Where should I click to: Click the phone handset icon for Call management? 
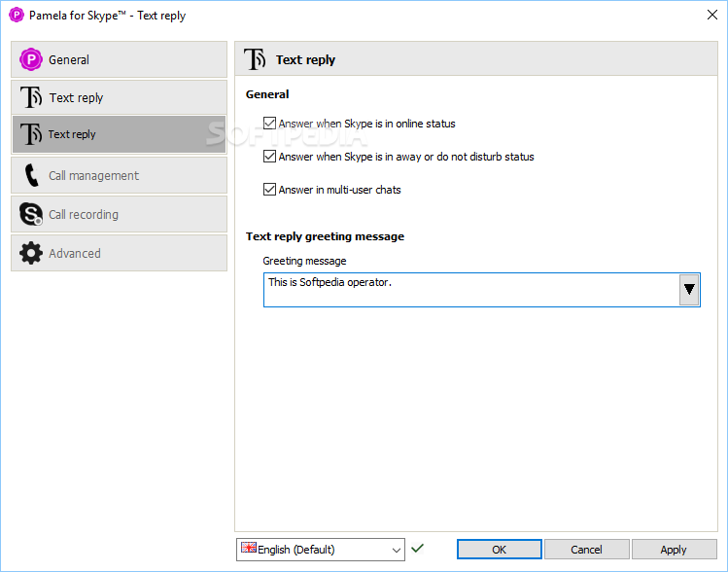pyautogui.click(x=31, y=175)
